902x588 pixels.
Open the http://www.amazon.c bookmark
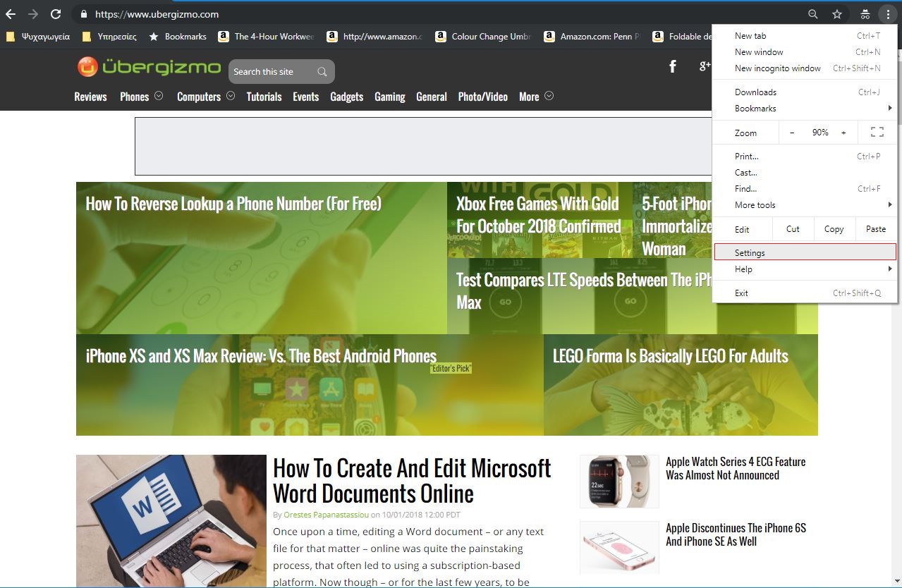374,37
